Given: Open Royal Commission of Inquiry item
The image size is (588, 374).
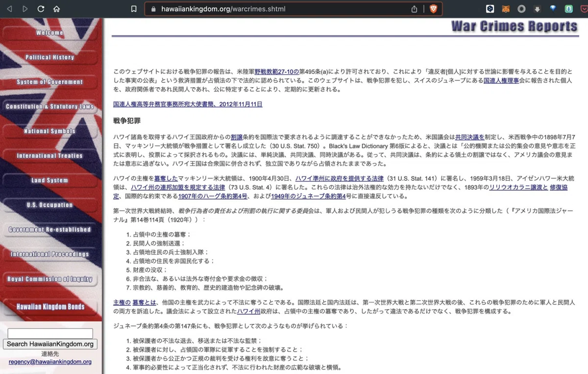Looking at the screenshot, I should pyautogui.click(x=50, y=279).
